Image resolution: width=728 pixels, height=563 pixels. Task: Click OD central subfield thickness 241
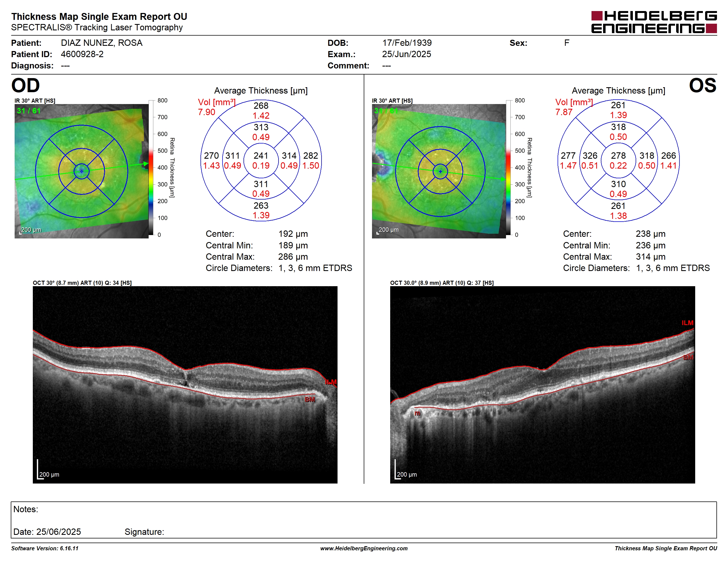pyautogui.click(x=261, y=156)
